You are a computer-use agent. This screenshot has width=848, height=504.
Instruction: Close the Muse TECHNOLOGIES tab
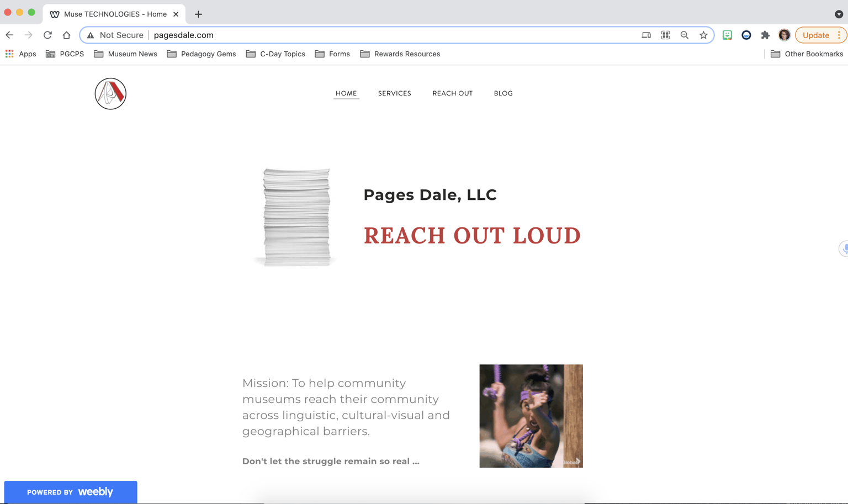coord(176,14)
